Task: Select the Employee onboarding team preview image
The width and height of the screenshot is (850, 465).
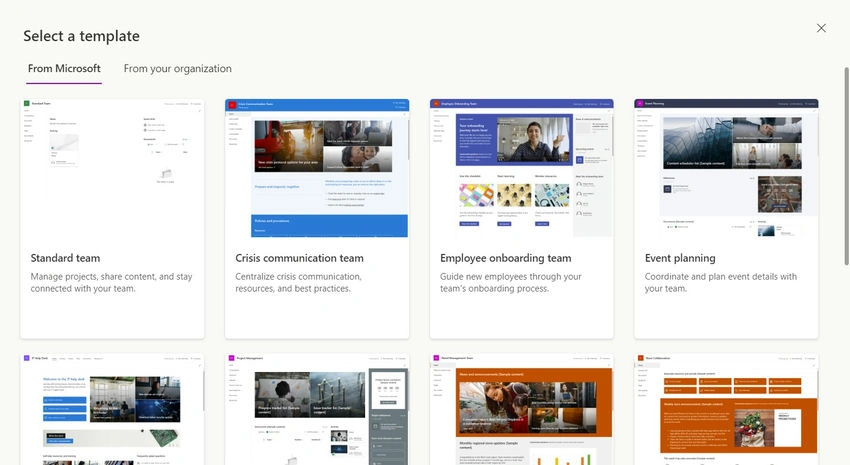Action: point(521,168)
